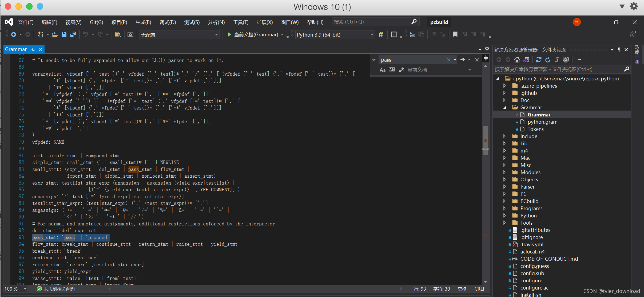Toggle regular expression search option
644x297 pixels.
pyautogui.click(x=401, y=70)
